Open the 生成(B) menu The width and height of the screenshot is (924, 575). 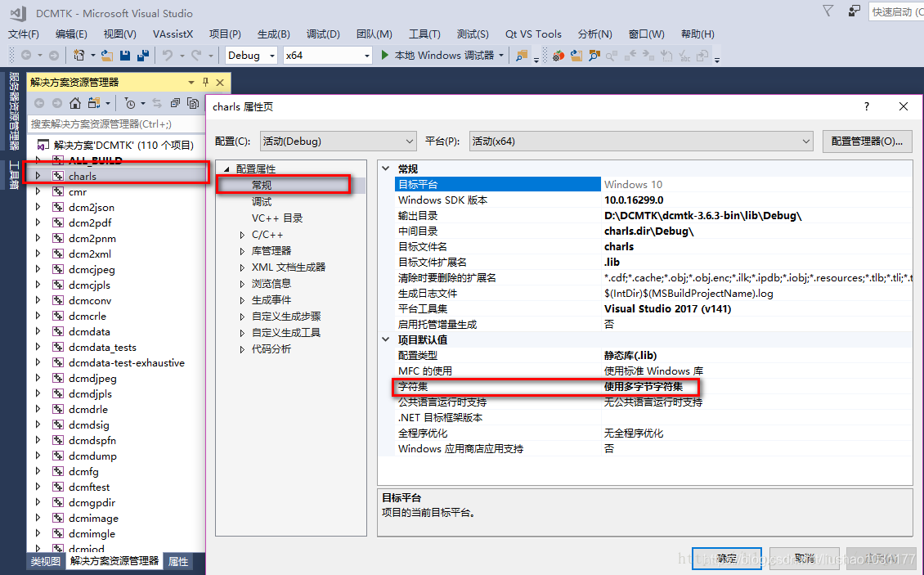(x=273, y=34)
